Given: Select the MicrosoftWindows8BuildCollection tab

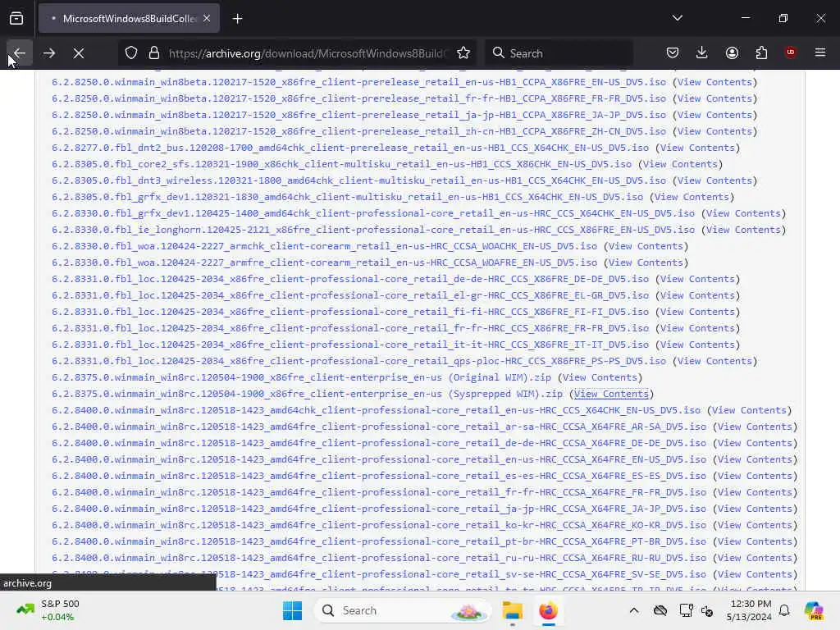Looking at the screenshot, I should coord(129,19).
